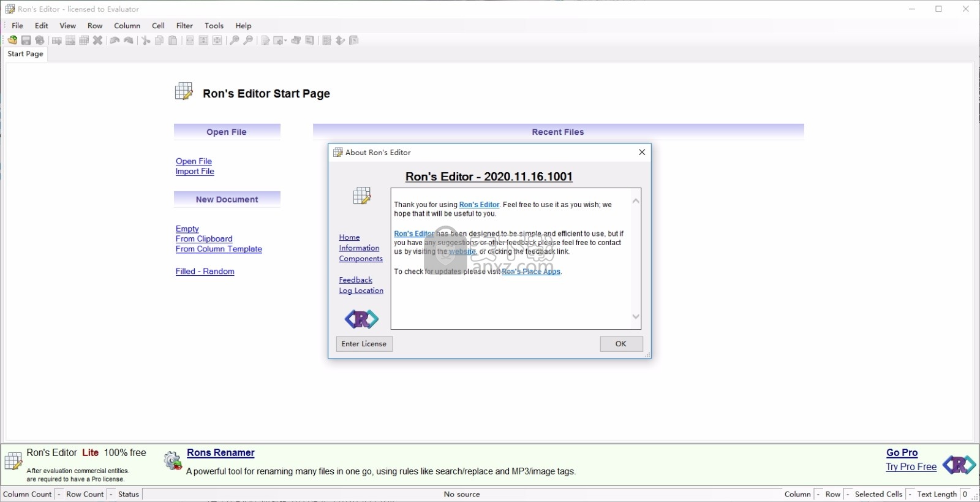Click the save floppy disk toolbar icon
Image resolution: width=980 pixels, height=502 pixels.
click(x=26, y=40)
